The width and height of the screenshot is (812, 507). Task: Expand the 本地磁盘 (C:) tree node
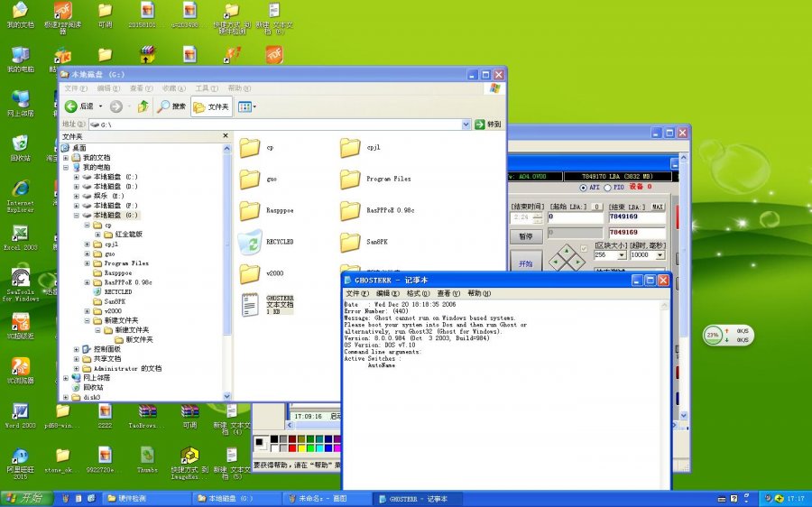(77, 177)
